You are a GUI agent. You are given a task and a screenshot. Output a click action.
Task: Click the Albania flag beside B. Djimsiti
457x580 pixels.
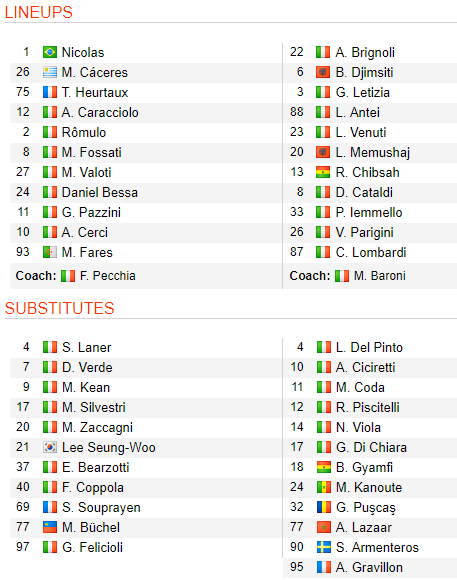[323, 72]
